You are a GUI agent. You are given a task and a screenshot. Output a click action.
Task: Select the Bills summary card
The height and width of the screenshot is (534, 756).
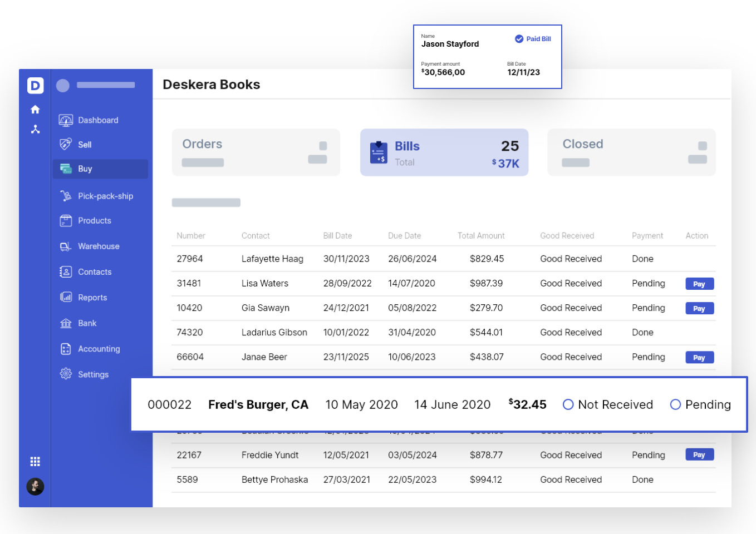pos(444,152)
